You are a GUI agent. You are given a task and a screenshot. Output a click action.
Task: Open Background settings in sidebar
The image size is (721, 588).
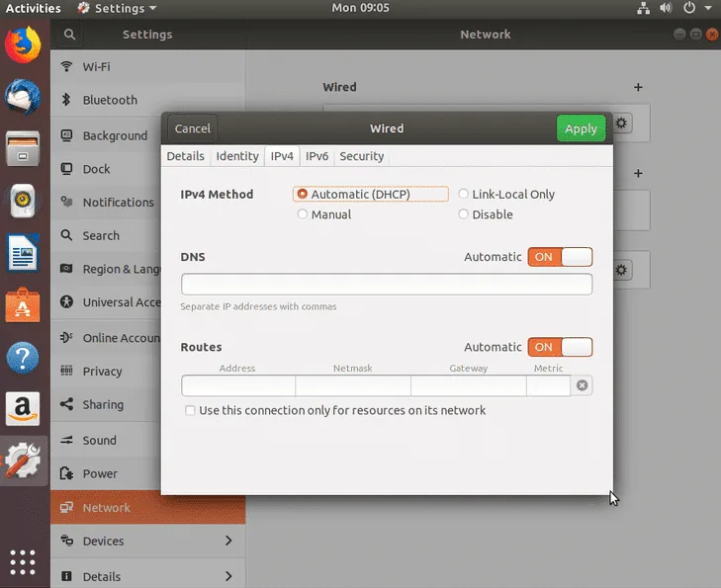click(x=106, y=136)
